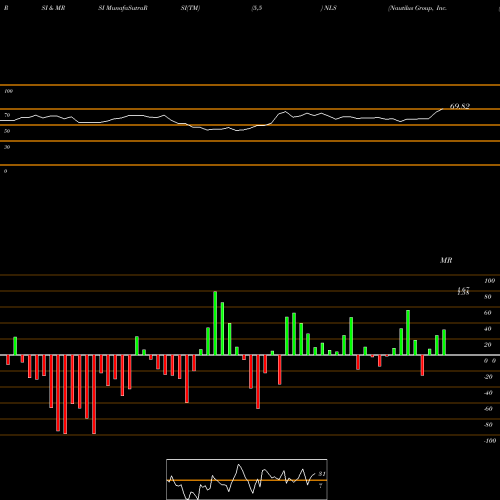
Task: Click the MR axis label -80
Action: tap(488, 425)
